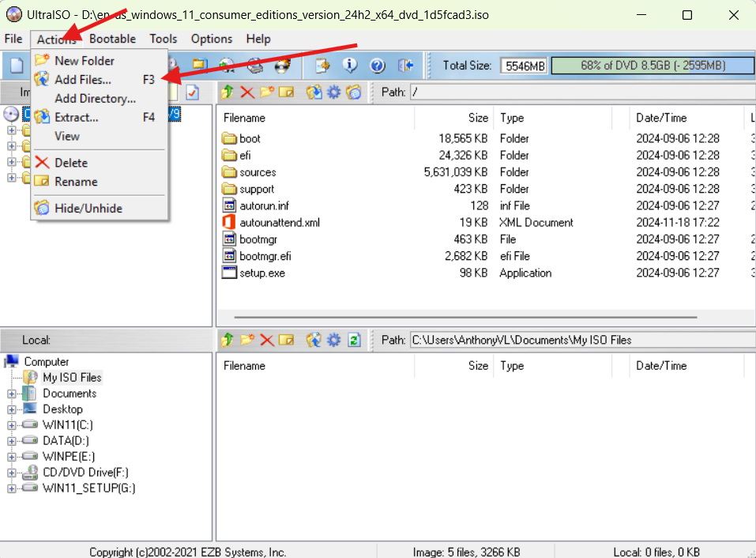Select Extract... in the Actions menu
Viewport: 756px width, 558px height.
click(76, 118)
